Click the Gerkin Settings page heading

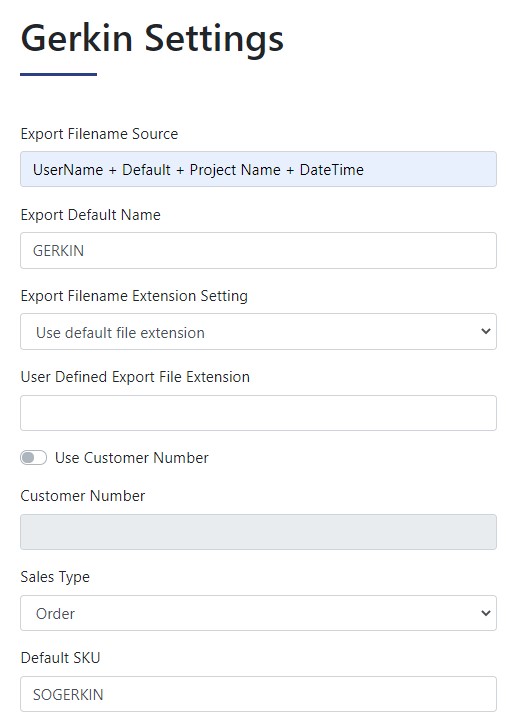click(152, 39)
